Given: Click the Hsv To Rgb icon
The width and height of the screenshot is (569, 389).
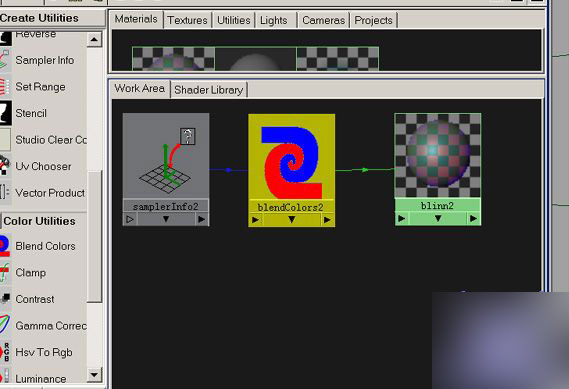Looking at the screenshot, I should (5, 352).
